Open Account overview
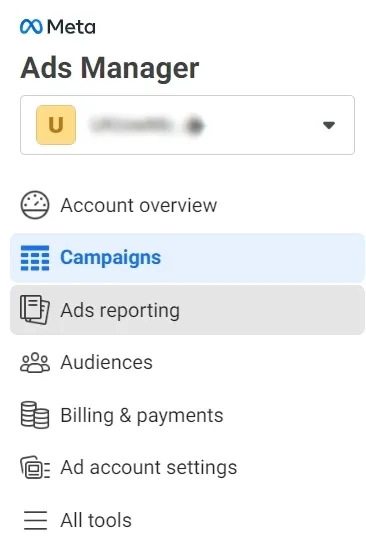The width and height of the screenshot is (366, 552). tap(187, 205)
